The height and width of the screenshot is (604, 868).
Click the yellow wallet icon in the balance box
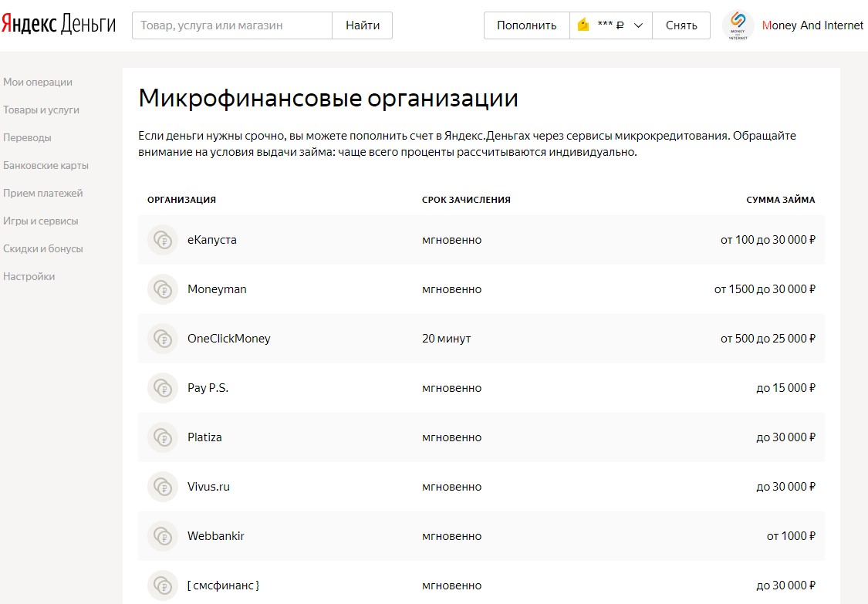(583, 25)
